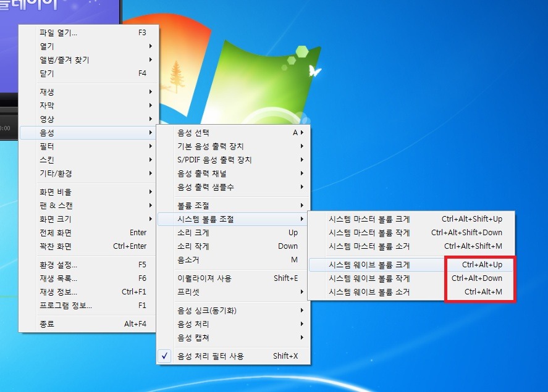This screenshot has width=548, height=392.
Task: Expand 화면 비율 submenu
Action: point(88,192)
